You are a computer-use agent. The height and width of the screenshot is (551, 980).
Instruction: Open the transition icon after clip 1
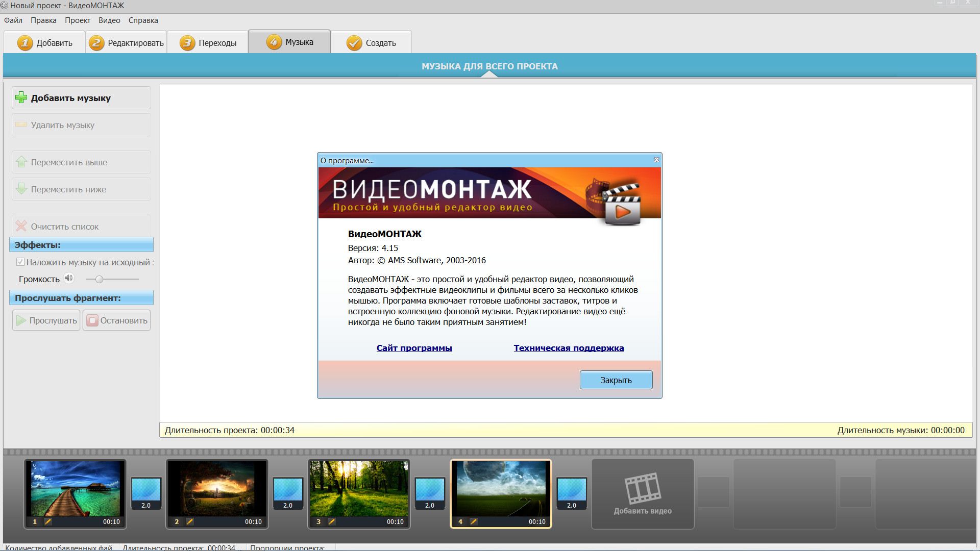pyautogui.click(x=146, y=493)
